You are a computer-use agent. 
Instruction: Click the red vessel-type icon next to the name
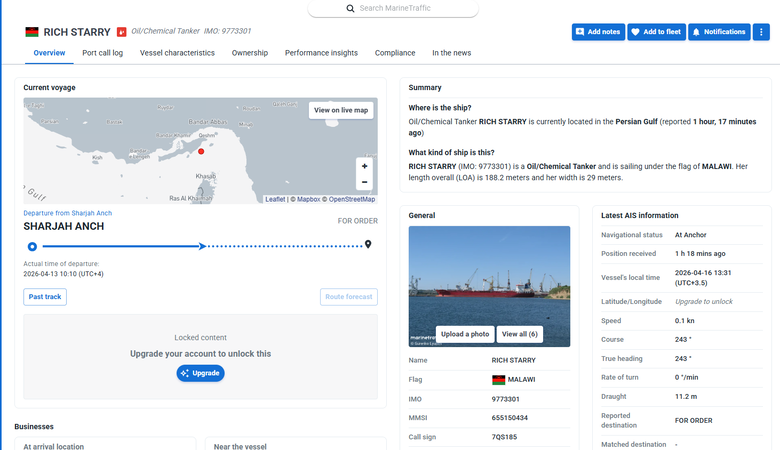click(121, 32)
